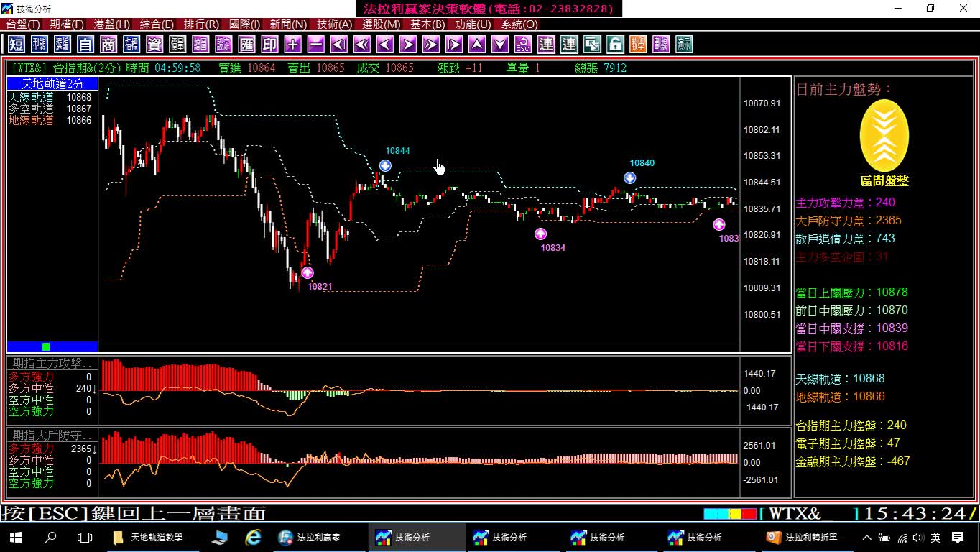
Task: Click the ESC return toolbar icon
Action: pyautogui.click(x=523, y=45)
